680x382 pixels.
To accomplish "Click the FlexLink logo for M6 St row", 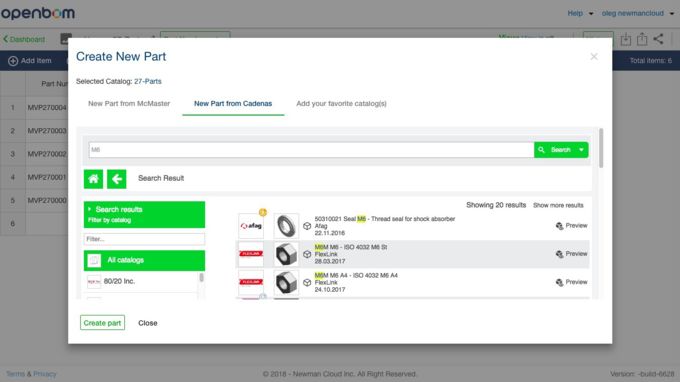I will click(x=251, y=254).
